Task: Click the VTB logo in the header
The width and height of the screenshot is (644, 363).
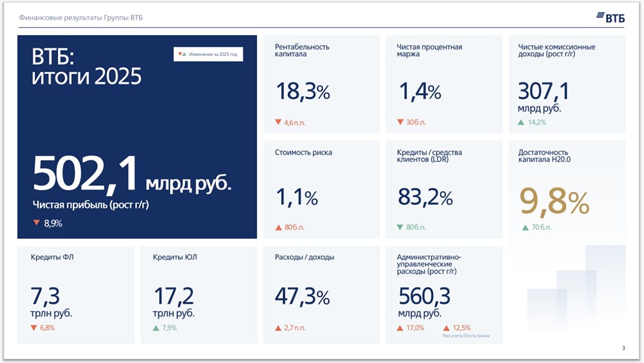Action: coord(611,17)
